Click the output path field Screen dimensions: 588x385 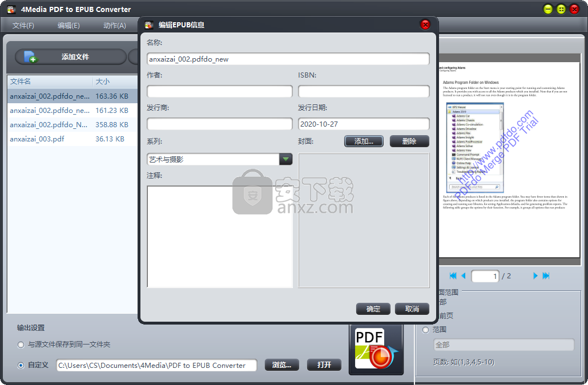coord(157,365)
